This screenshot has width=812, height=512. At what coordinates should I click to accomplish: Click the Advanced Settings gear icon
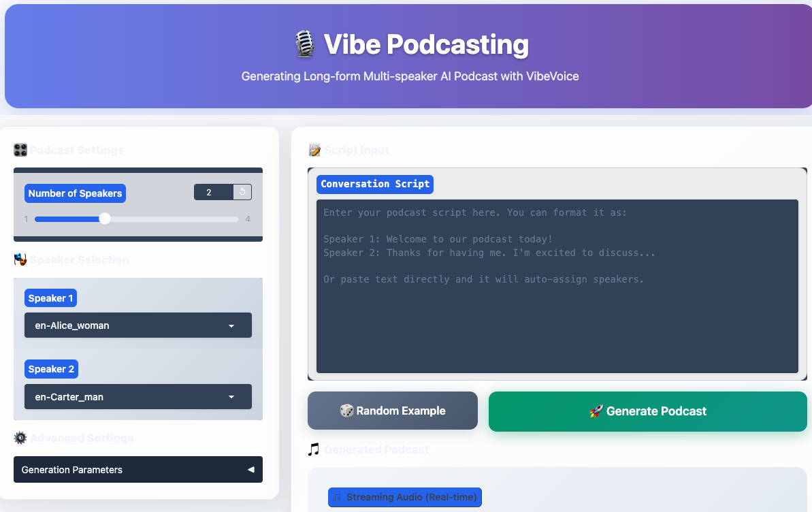[20, 438]
